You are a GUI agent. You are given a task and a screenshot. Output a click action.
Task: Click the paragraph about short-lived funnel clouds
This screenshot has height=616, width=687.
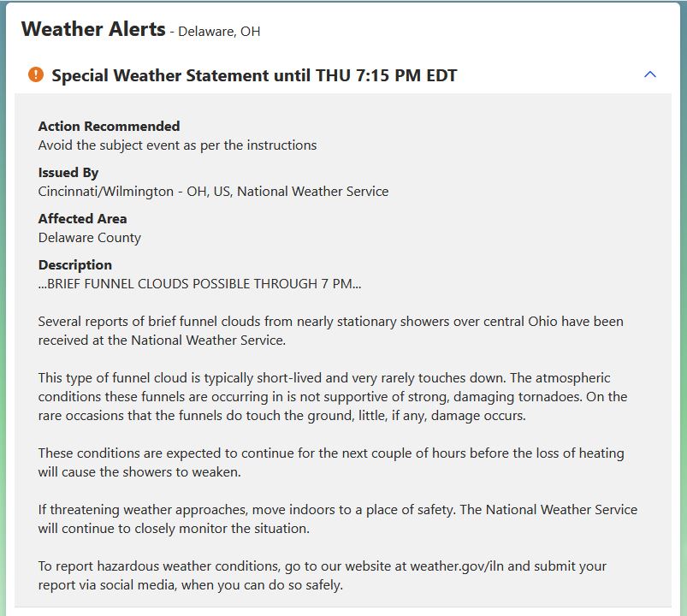tap(333, 396)
